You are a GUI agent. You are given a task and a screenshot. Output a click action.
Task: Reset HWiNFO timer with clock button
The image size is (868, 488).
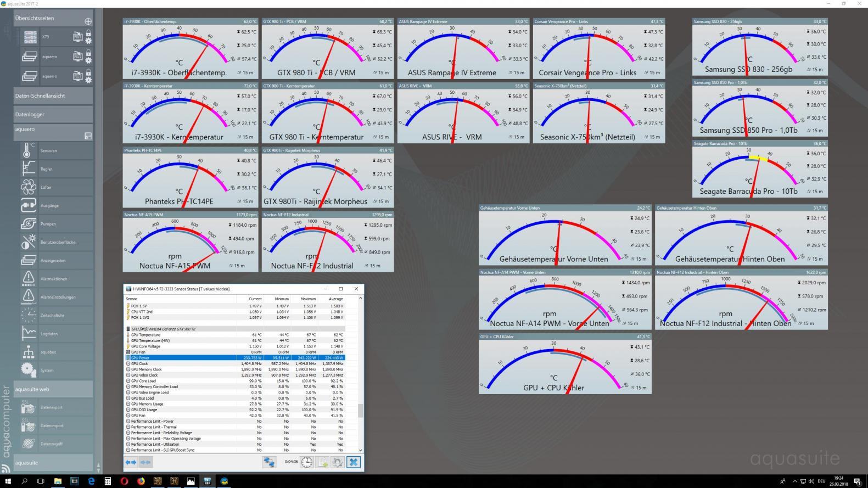click(x=306, y=462)
